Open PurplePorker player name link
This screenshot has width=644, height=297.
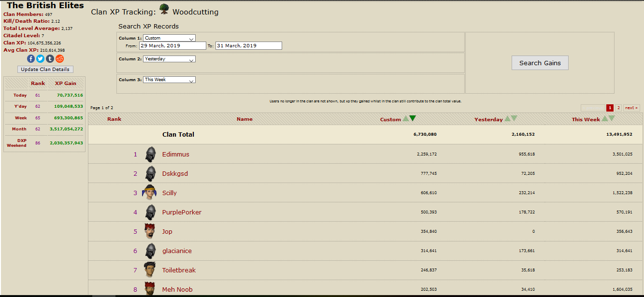pos(182,212)
